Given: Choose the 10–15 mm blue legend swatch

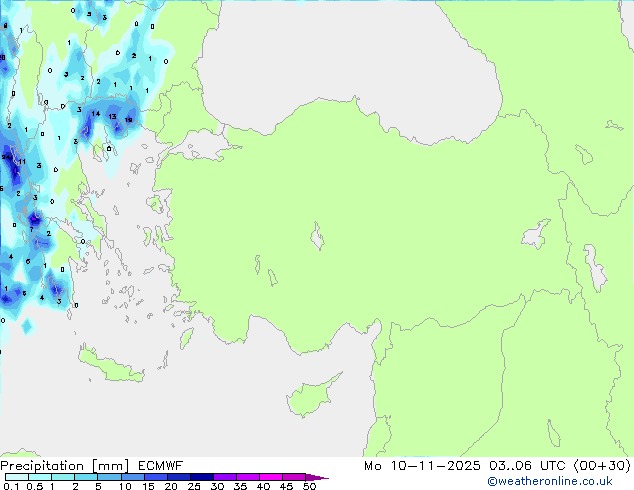Looking at the screenshot, I should pos(132,477).
